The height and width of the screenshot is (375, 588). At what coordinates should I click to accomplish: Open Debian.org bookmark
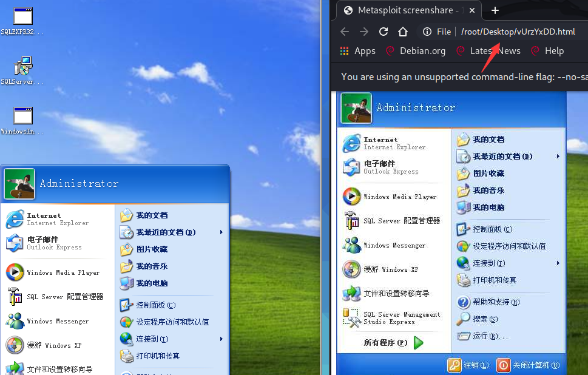[x=416, y=50]
